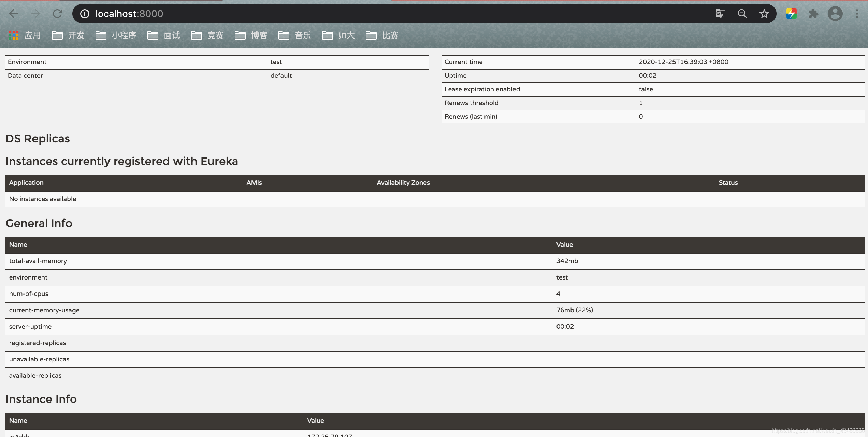Reload the page with refresh icon

tap(57, 14)
